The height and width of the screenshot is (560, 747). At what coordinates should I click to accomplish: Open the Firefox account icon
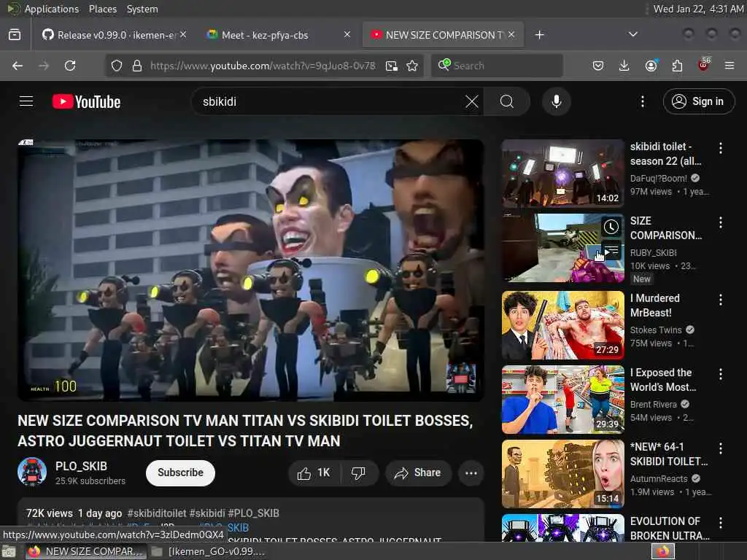point(651,66)
